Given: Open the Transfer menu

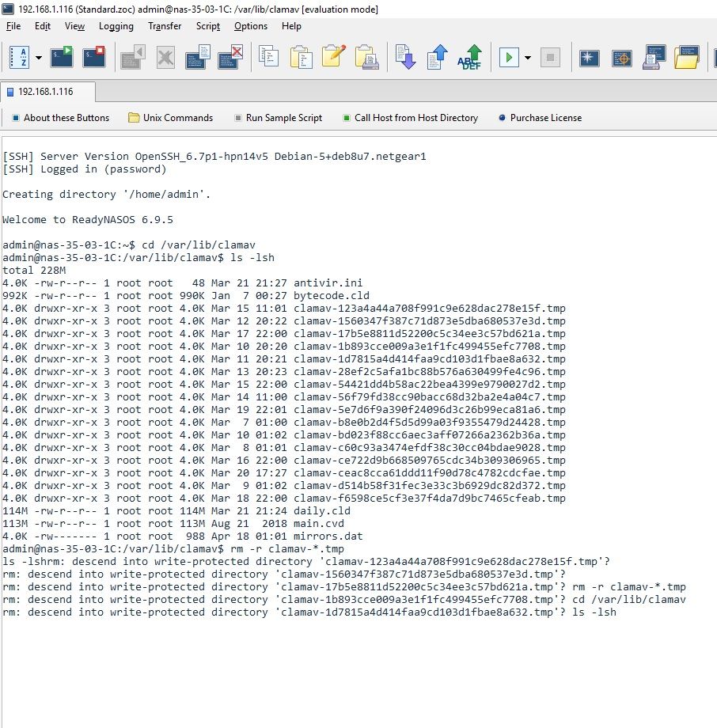Looking at the screenshot, I should (x=165, y=26).
